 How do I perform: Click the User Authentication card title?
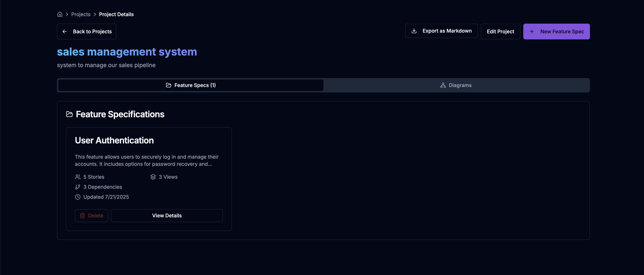point(114,140)
